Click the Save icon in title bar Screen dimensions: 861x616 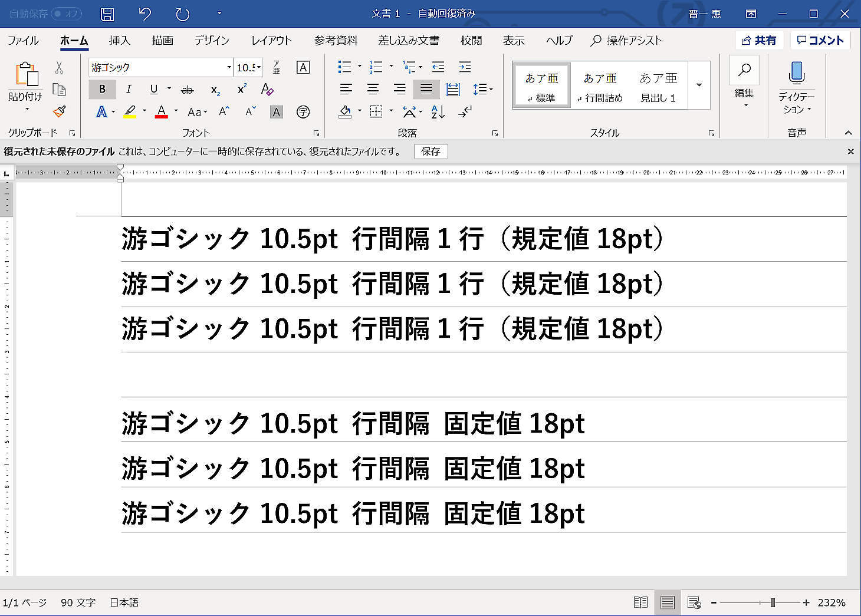(x=107, y=14)
